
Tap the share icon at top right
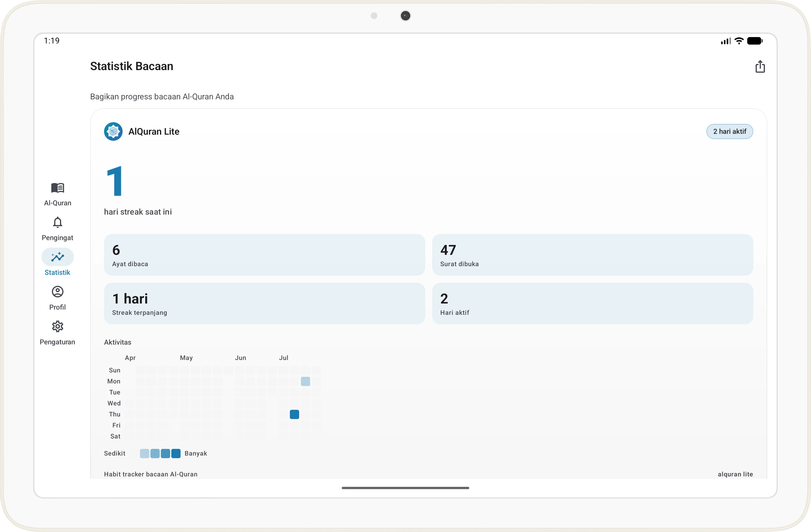pos(760,66)
